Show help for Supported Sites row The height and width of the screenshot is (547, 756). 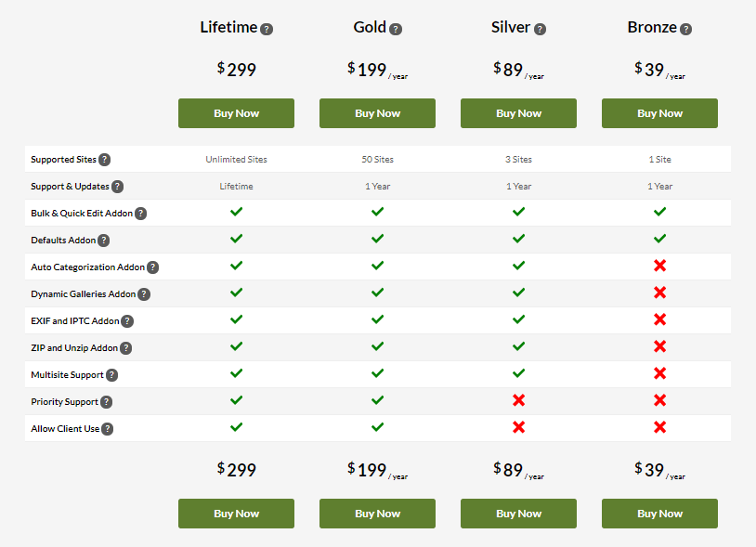pos(104,160)
